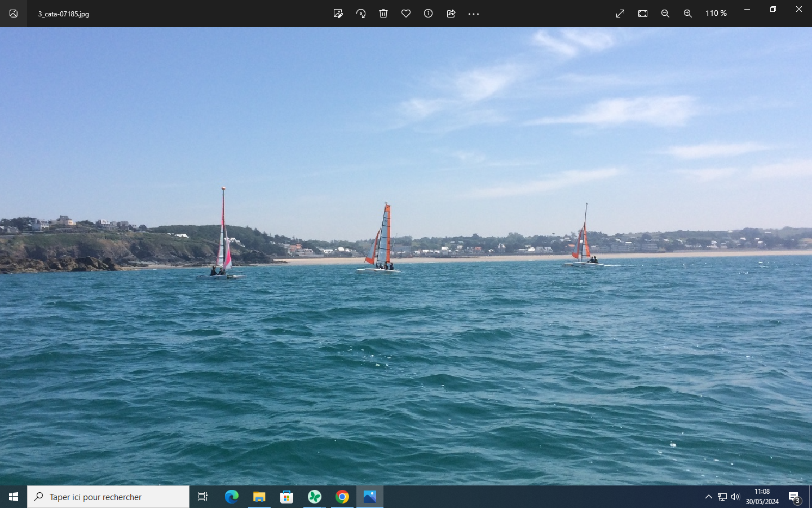Viewport: 812px width, 508px height.
Task: Open the Share icon
Action: tap(451, 14)
